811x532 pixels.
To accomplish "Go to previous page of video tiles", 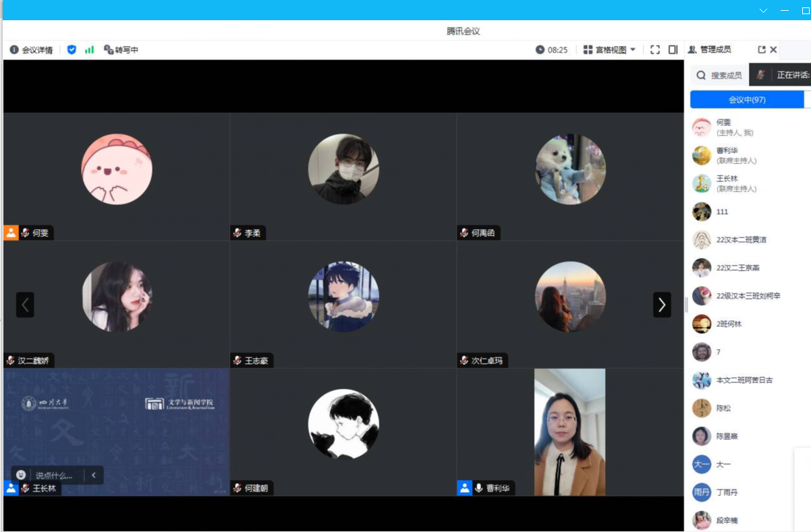I will coord(25,305).
